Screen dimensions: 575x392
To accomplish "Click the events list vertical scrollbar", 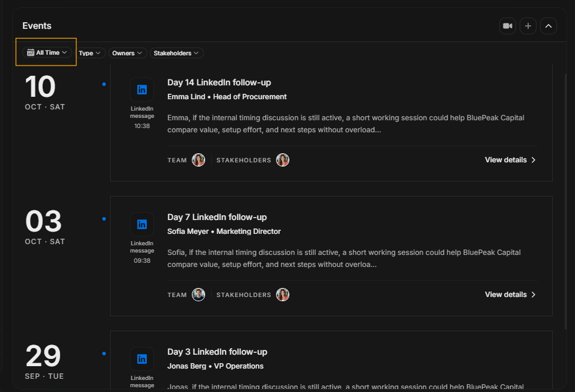I will click(x=565, y=201).
